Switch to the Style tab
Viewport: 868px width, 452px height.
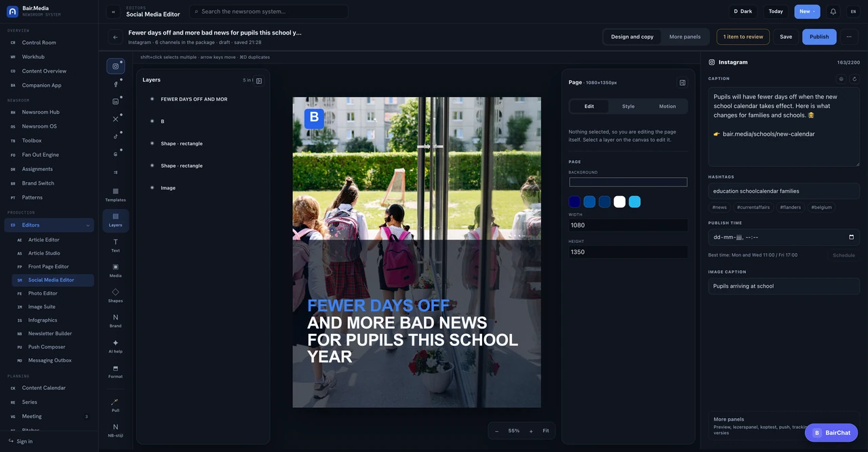click(629, 106)
